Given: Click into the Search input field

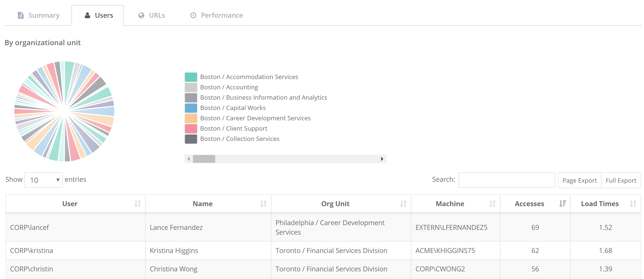Looking at the screenshot, I should 507,180.
